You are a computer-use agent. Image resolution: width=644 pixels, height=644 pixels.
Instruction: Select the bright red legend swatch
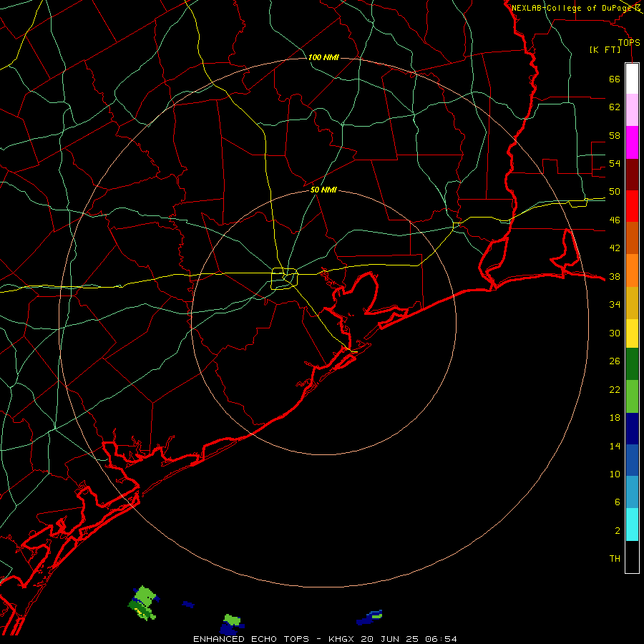pyautogui.click(x=632, y=206)
